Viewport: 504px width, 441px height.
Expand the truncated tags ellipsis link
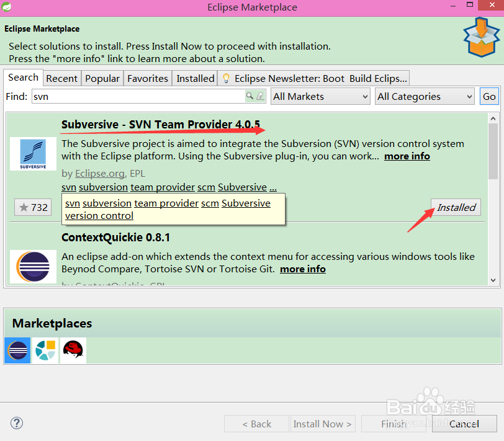point(273,187)
